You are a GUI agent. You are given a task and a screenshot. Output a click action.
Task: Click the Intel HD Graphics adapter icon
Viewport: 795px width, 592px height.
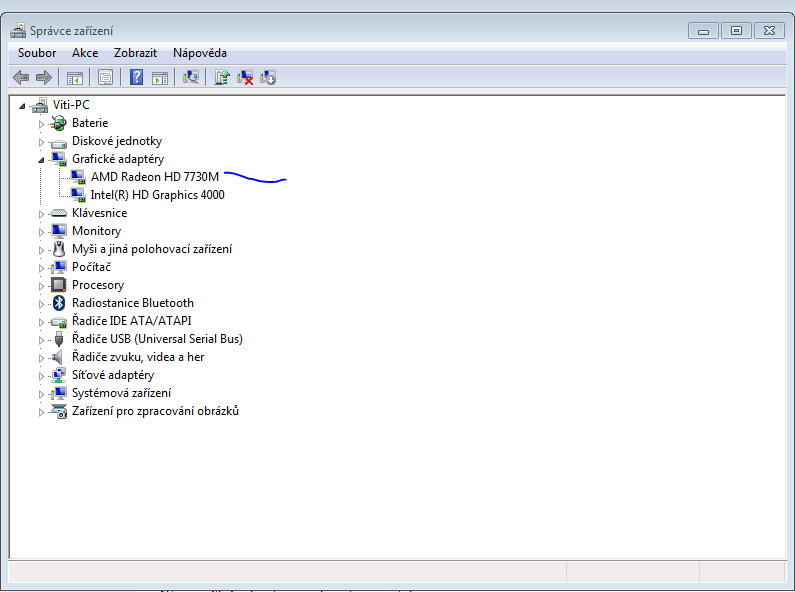78,195
